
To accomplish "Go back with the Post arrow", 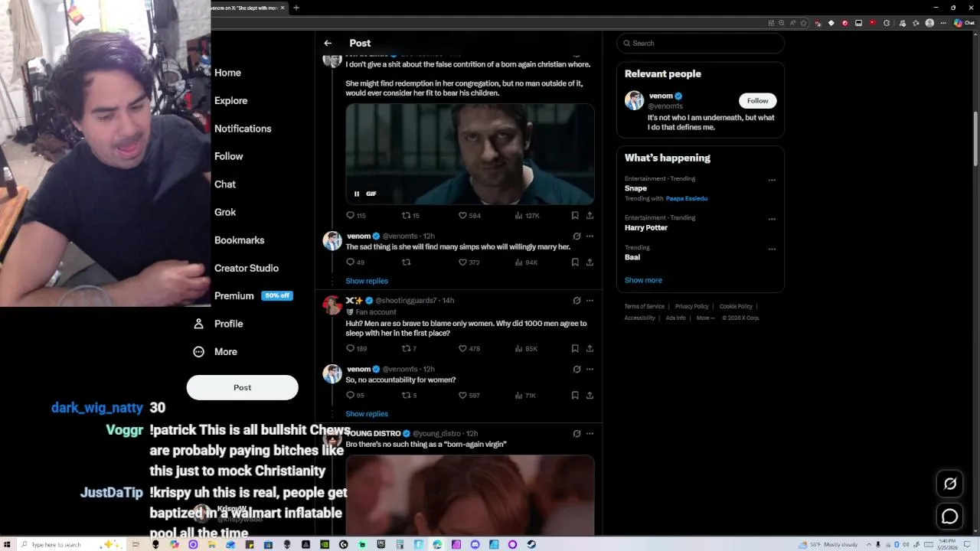I will coord(328,44).
